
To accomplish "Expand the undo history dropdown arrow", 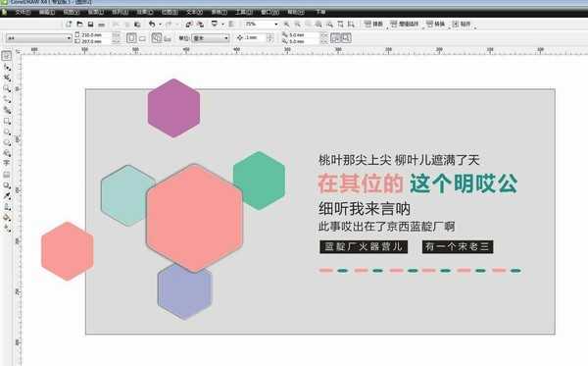I will point(160,24).
